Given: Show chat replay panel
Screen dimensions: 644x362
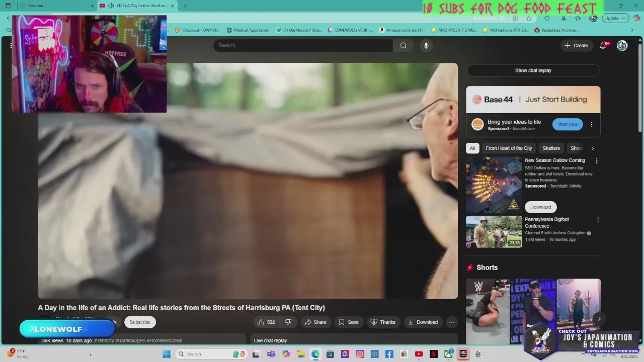Looking at the screenshot, I should pos(533,70).
